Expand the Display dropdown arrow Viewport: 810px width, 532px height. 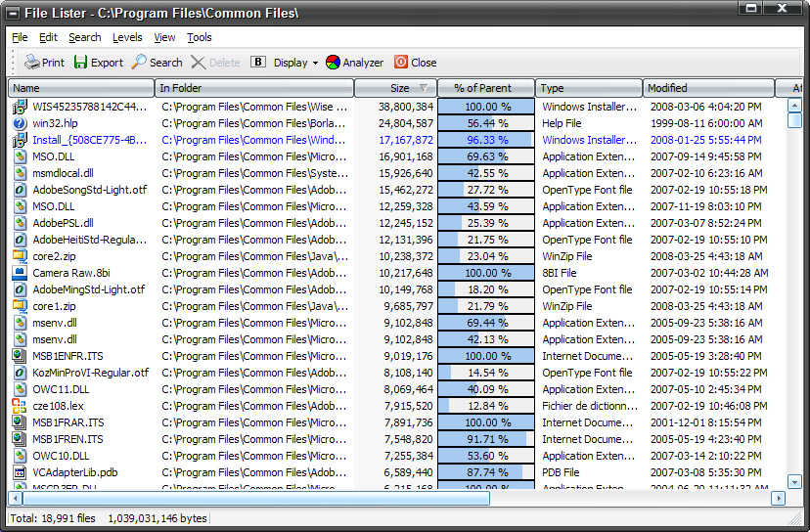[315, 64]
